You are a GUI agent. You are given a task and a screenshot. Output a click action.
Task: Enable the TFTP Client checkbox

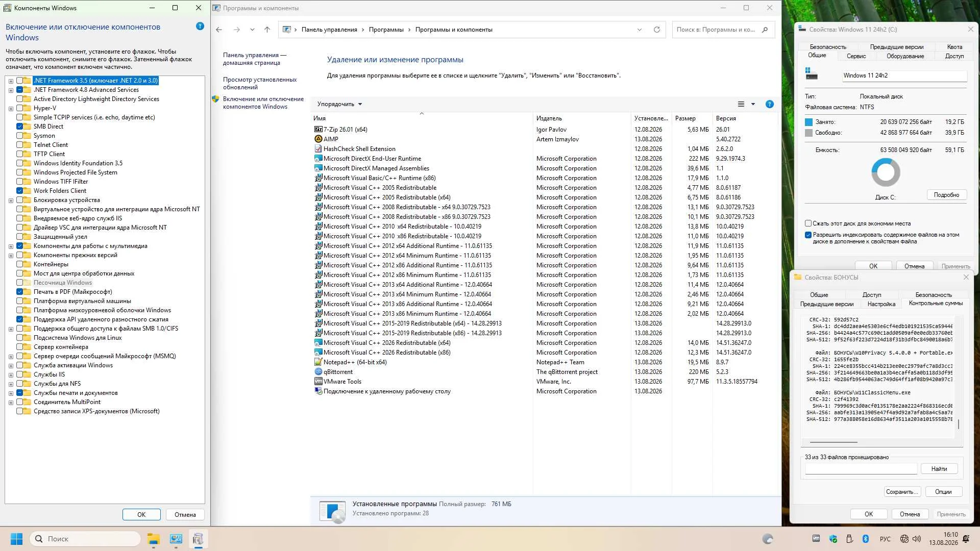19,154
